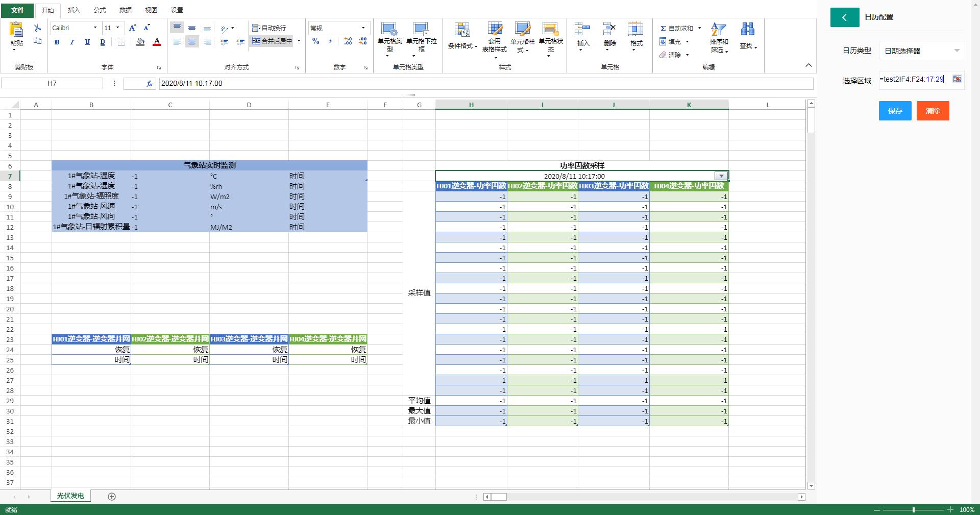Click the orange 清除 button

933,111
